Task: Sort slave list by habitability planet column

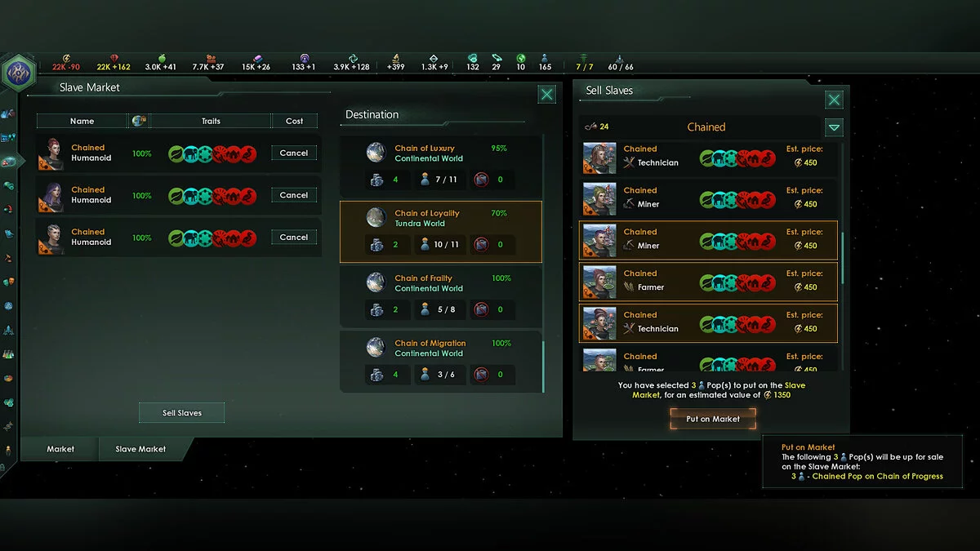Action: coord(139,121)
